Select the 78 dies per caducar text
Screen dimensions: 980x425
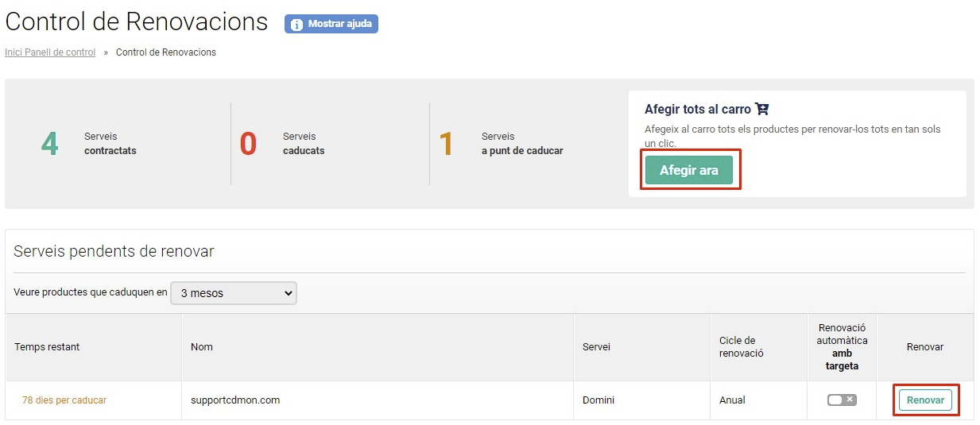coord(64,400)
